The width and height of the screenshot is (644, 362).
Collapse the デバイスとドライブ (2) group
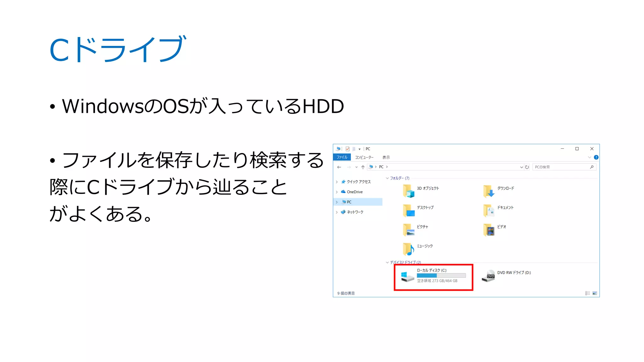point(387,262)
